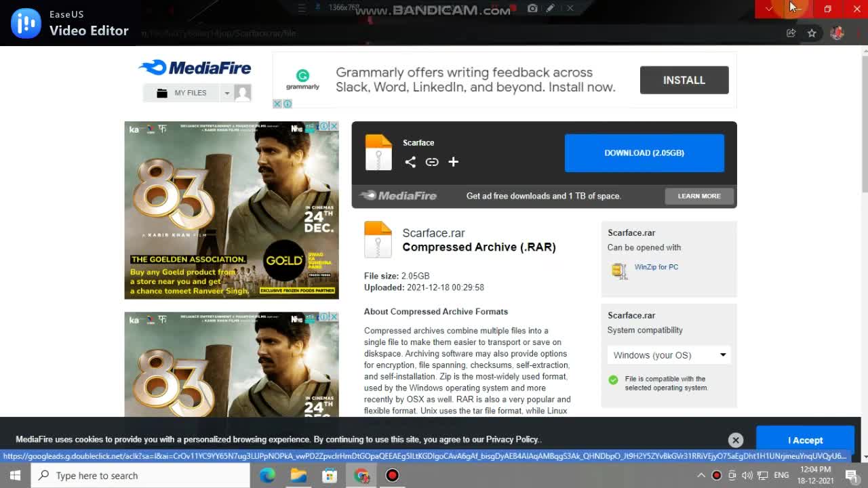Click the user avatar icon

click(x=243, y=93)
